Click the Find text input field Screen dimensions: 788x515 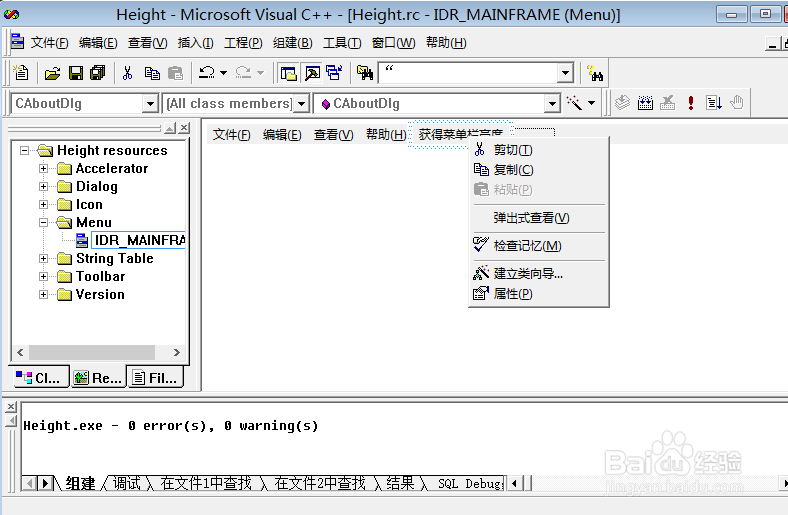coord(468,73)
